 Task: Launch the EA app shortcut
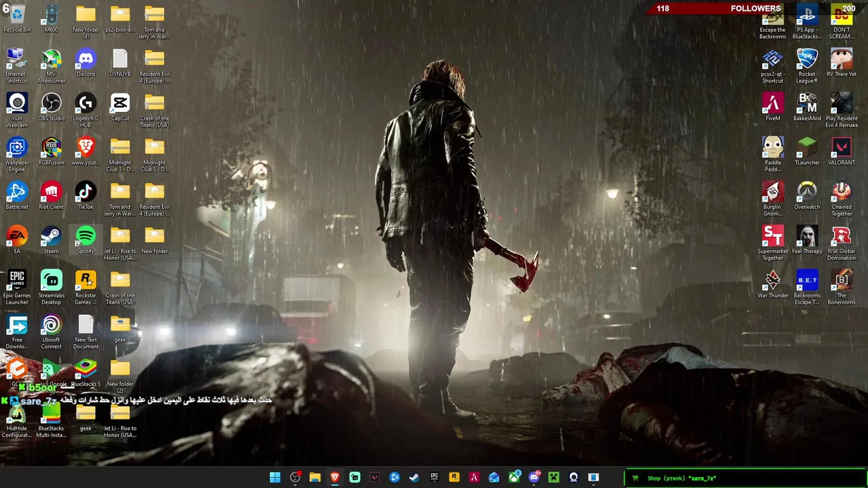coord(17,240)
